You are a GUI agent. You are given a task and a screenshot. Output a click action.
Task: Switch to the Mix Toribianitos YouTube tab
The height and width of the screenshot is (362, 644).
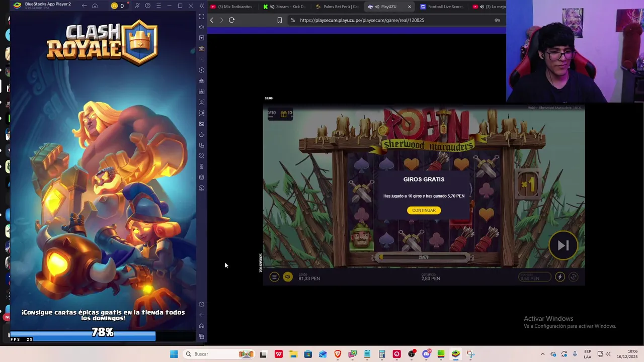232,7
